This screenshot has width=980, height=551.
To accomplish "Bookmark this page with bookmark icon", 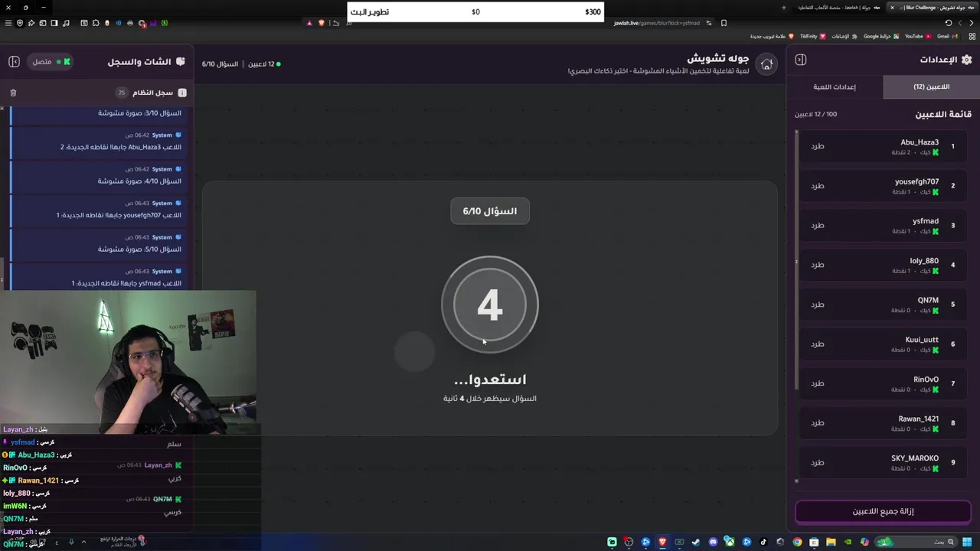I will click(724, 23).
